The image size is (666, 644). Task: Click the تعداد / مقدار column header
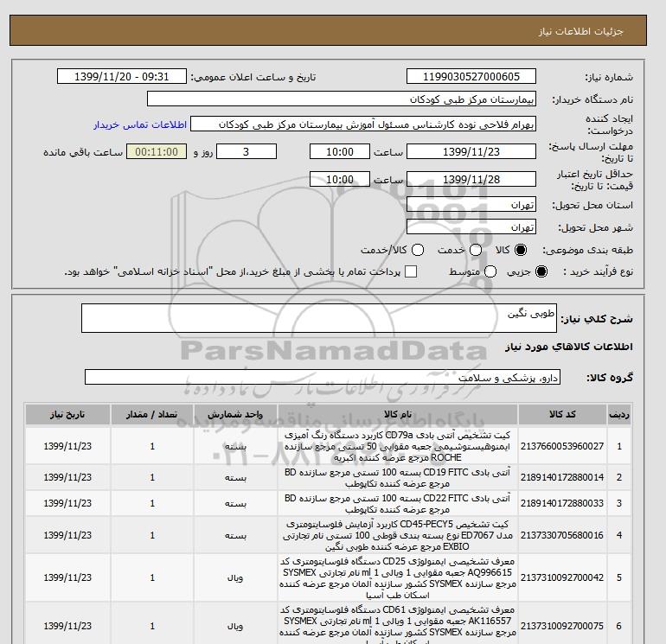coord(152,414)
